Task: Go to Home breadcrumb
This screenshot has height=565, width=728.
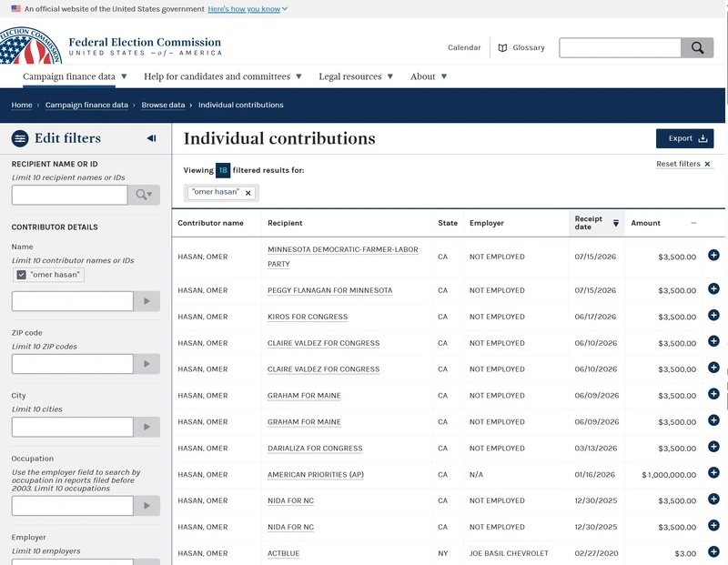Action: pos(22,105)
